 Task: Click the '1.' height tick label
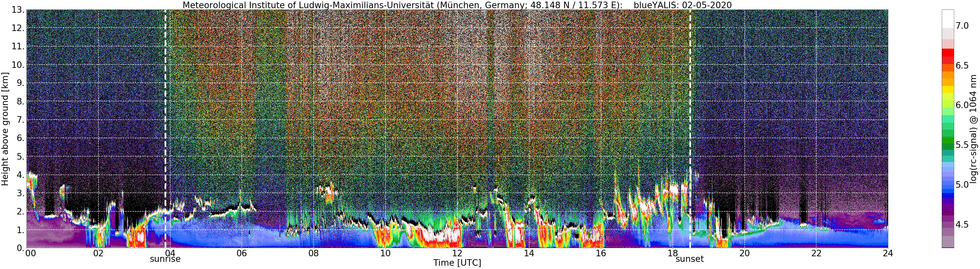point(20,230)
